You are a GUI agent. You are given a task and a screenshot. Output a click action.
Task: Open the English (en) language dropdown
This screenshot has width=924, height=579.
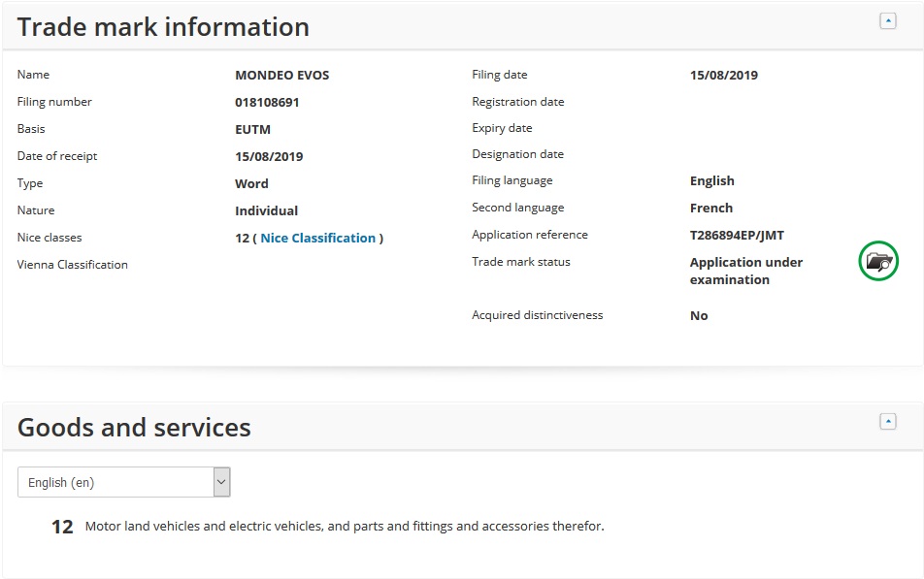(115, 482)
